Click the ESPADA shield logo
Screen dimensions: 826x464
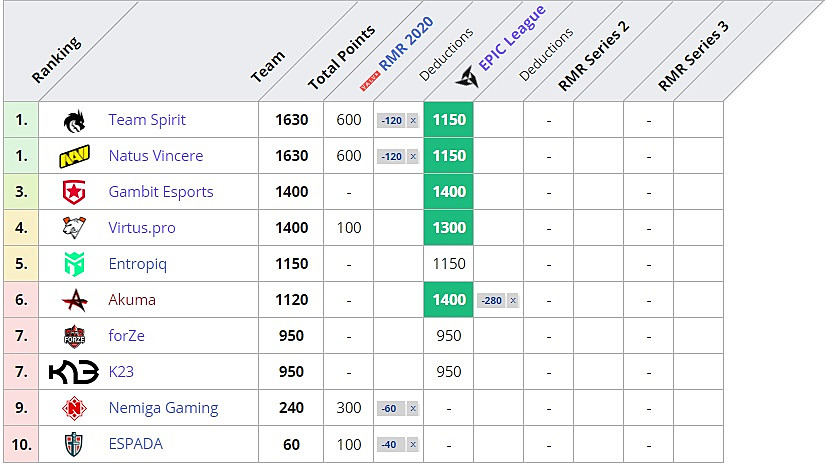74,444
